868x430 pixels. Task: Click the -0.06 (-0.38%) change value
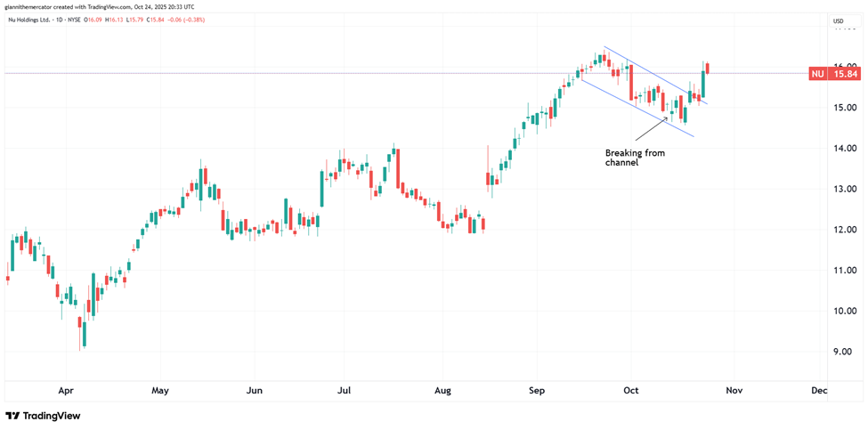tap(185, 20)
